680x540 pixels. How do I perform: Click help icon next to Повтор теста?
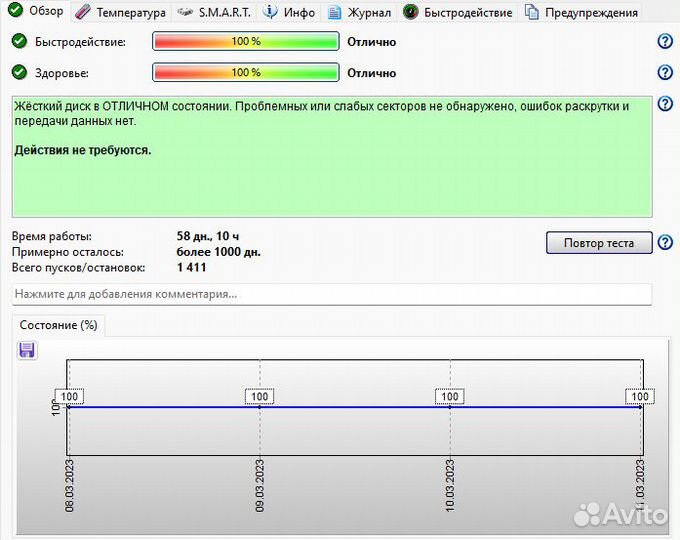pyautogui.click(x=665, y=242)
